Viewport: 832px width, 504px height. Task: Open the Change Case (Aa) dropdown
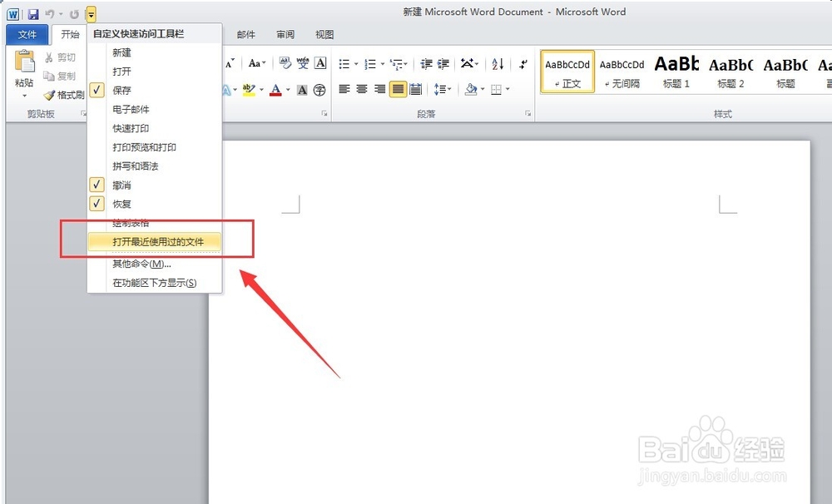coord(257,64)
